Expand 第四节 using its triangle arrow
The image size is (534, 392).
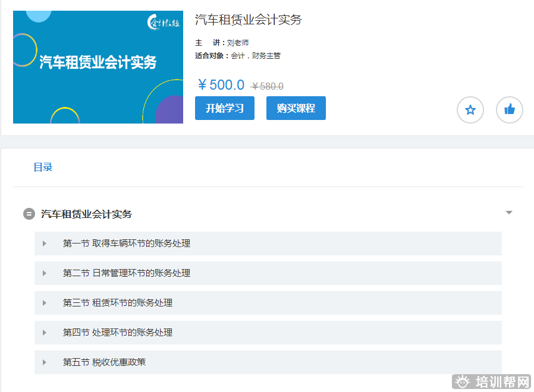pyautogui.click(x=45, y=333)
